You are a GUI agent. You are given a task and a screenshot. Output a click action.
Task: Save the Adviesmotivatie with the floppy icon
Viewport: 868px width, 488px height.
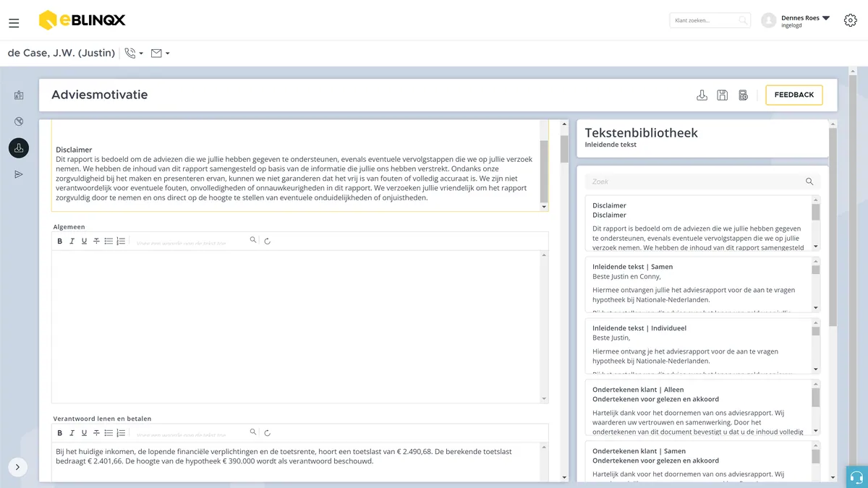click(x=722, y=95)
